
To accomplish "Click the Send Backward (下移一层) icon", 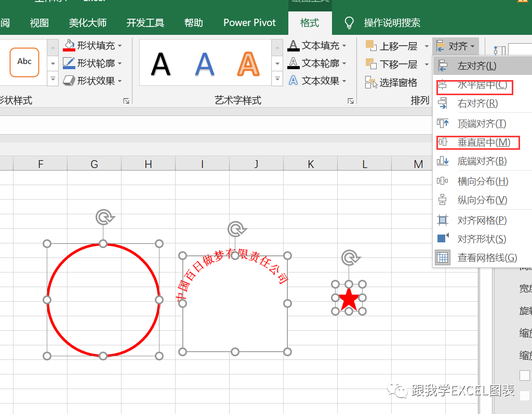I will click(x=371, y=63).
